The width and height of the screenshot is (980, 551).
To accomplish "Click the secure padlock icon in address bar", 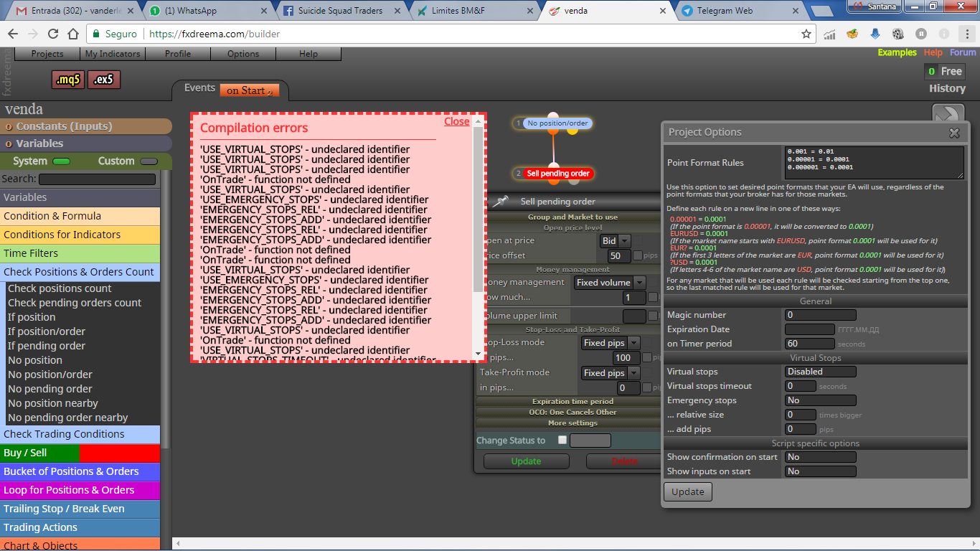I will click(97, 34).
